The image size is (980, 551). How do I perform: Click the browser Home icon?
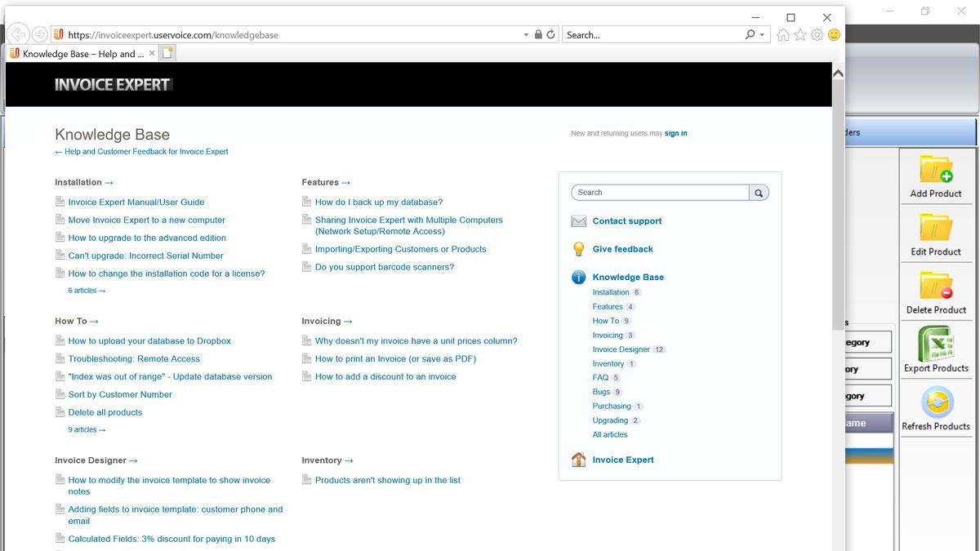tap(783, 34)
